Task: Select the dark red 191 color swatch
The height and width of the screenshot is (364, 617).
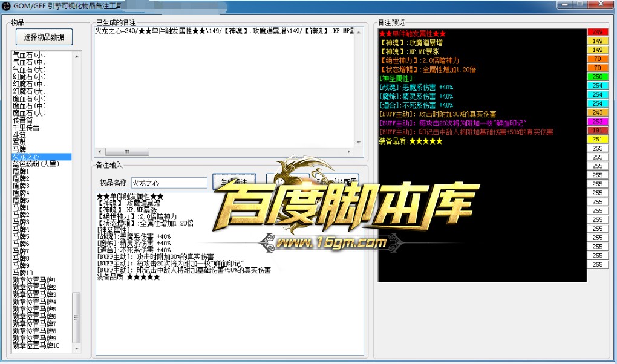Action: 598,130
